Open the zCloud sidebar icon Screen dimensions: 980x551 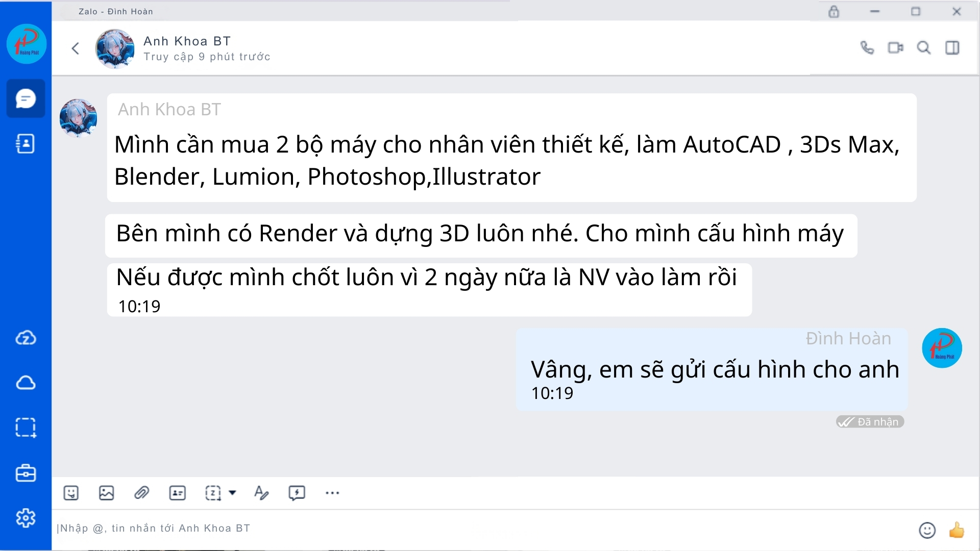(26, 338)
